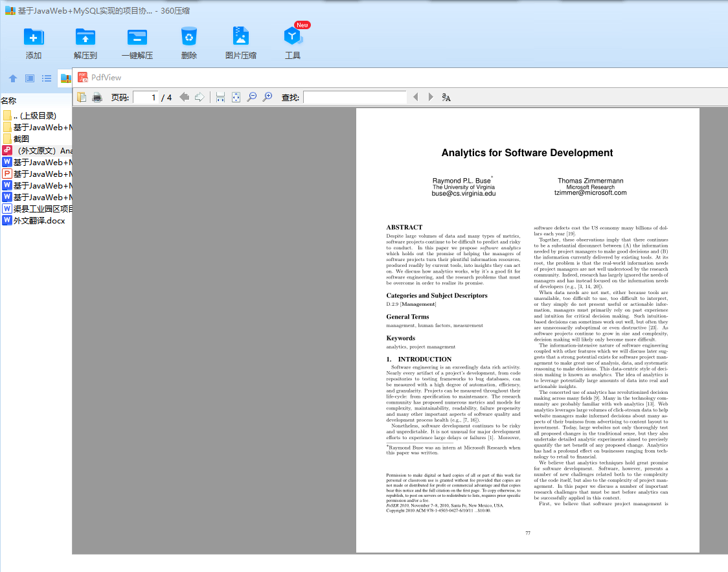Select the 外文翻译.docx file
This screenshot has height=572, width=728.
click(x=36, y=220)
